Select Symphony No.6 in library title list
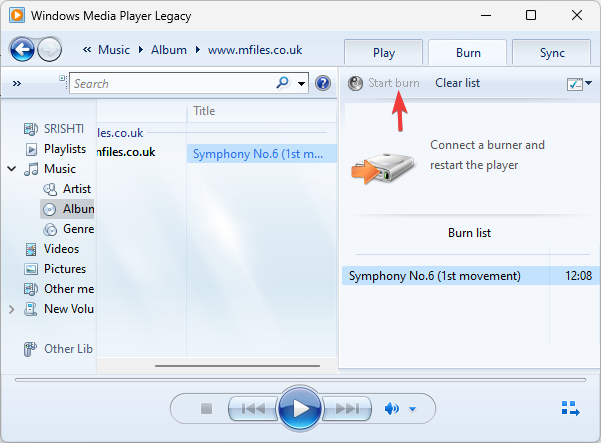This screenshot has width=601, height=443. tap(262, 154)
